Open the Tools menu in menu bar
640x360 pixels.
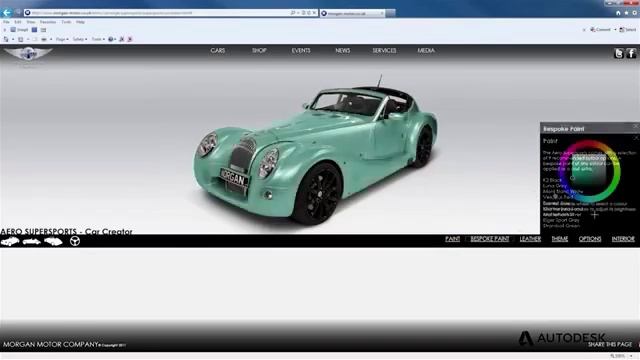click(x=66, y=22)
